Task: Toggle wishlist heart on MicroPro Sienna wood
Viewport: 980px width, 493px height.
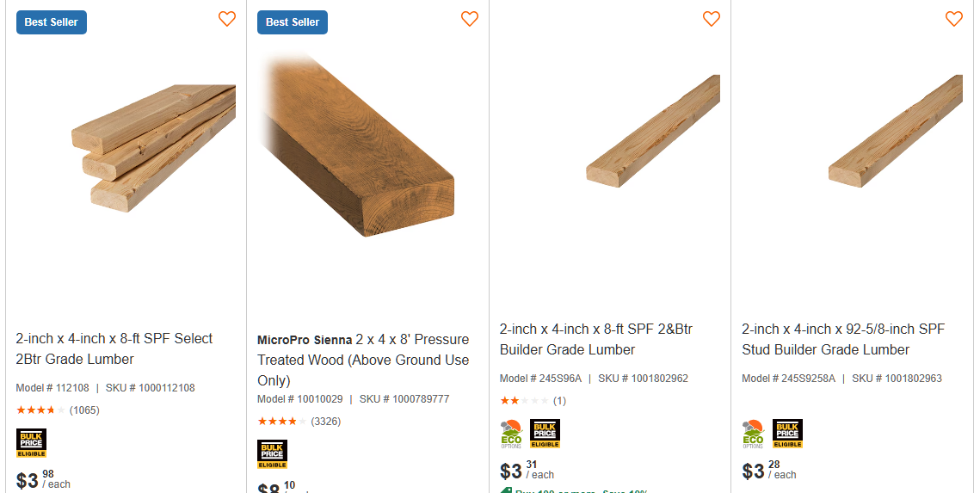Action: click(x=470, y=19)
